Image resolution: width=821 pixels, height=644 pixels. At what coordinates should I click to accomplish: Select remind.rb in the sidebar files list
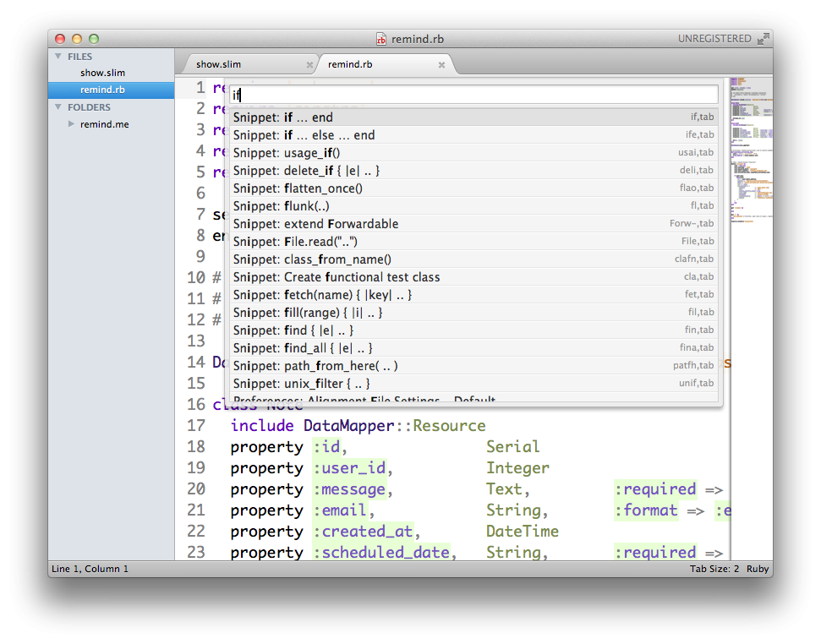[x=102, y=90]
